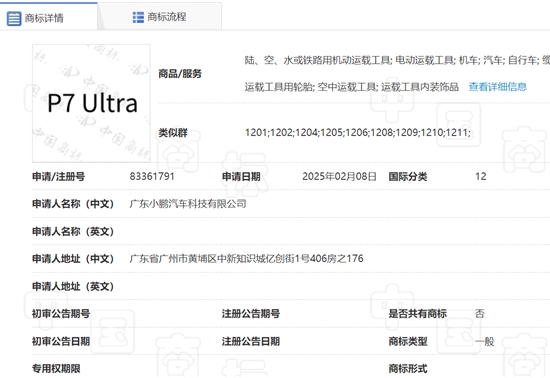Open the 商标详情 tab
Screen dimensions: 550x378
click(48, 16)
